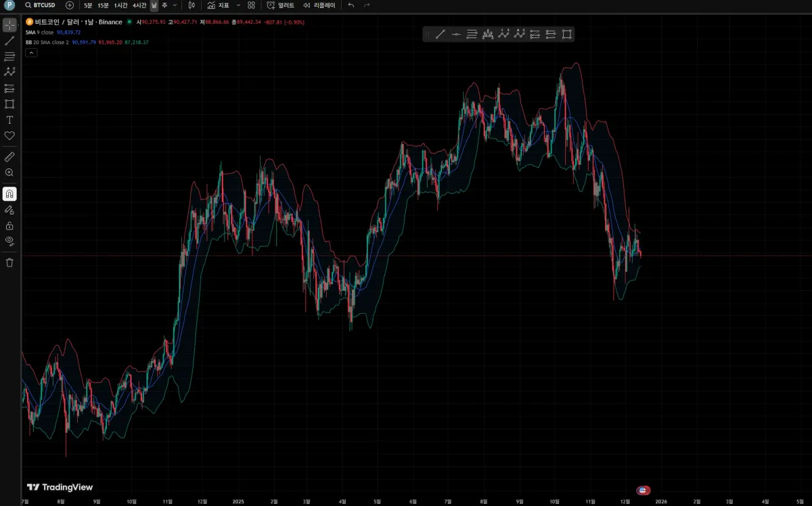The width and height of the screenshot is (812, 506).
Task: Pick rectangle tool in floating toolbar
Action: [566, 34]
